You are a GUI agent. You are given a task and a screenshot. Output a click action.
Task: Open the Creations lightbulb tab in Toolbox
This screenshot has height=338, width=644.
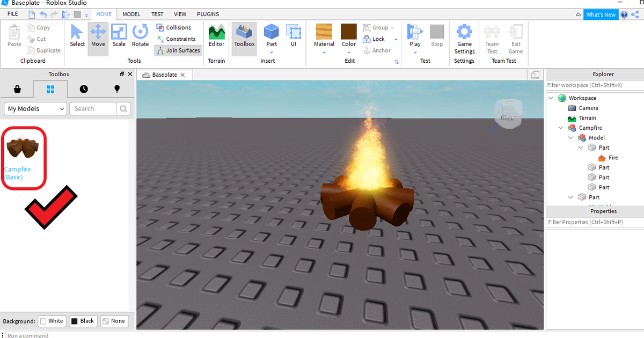point(117,89)
